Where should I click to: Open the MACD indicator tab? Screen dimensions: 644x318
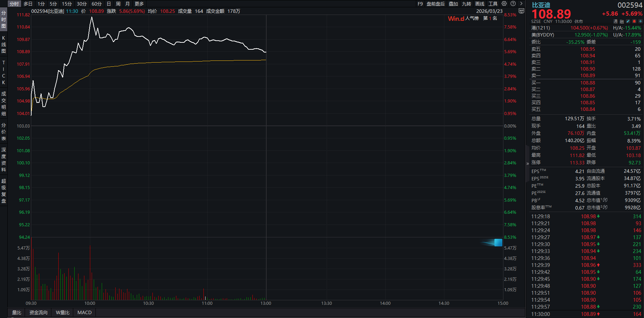tap(84, 312)
